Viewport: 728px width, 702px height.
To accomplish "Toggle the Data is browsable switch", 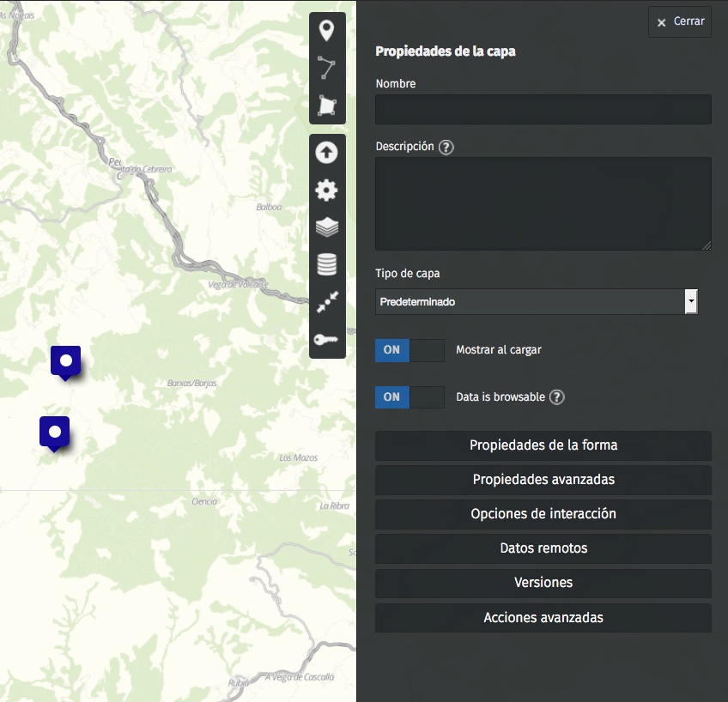I will pyautogui.click(x=409, y=397).
